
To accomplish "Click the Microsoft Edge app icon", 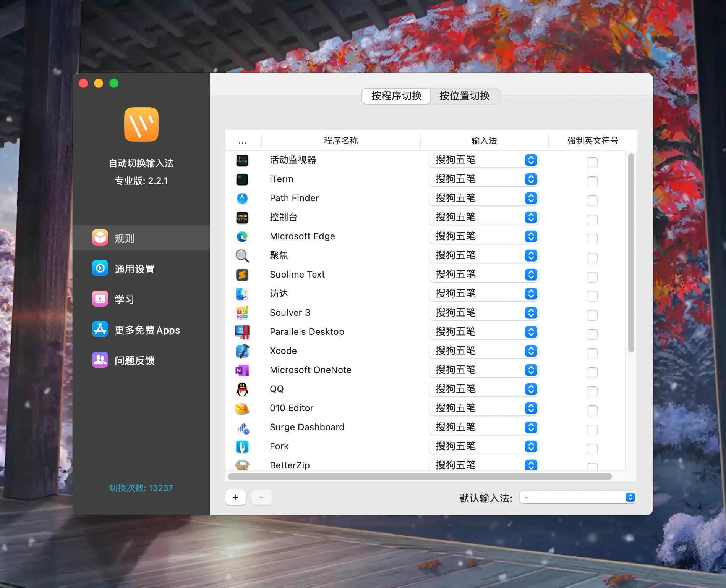I will coord(242,236).
